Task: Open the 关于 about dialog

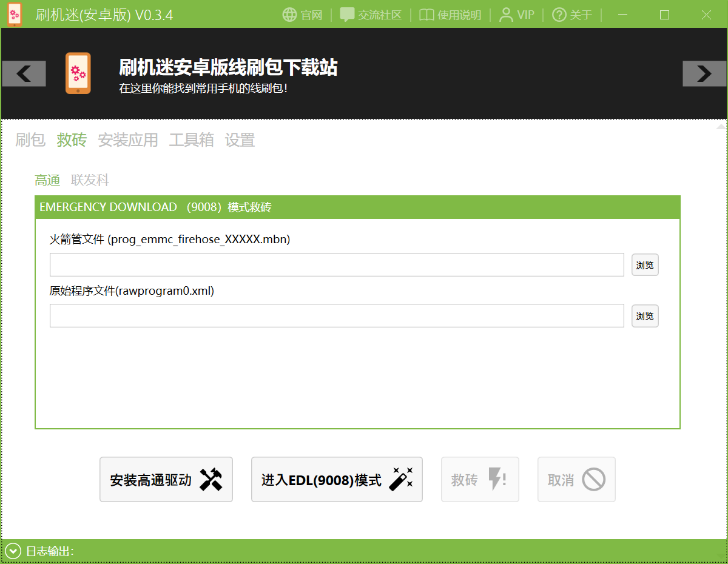Action: 572,15
